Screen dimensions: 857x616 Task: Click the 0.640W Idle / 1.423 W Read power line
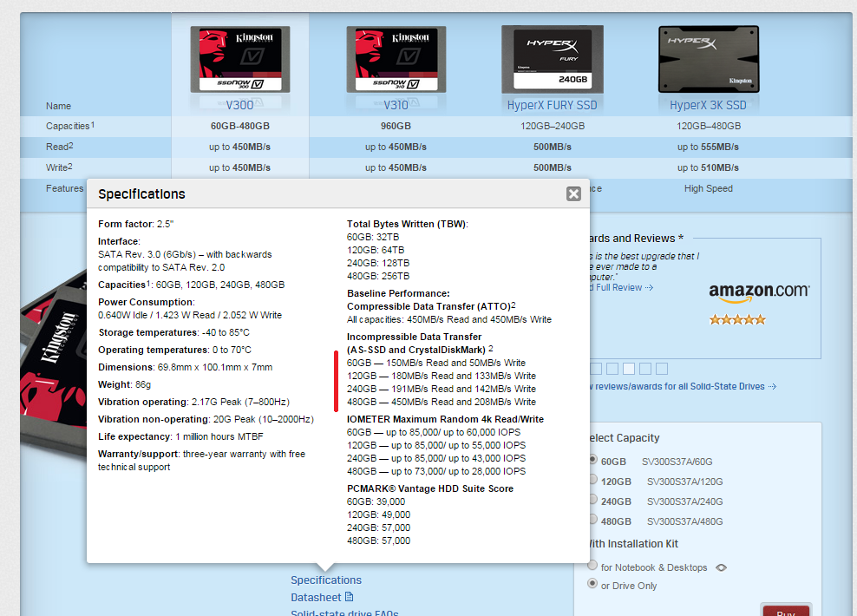(190, 316)
